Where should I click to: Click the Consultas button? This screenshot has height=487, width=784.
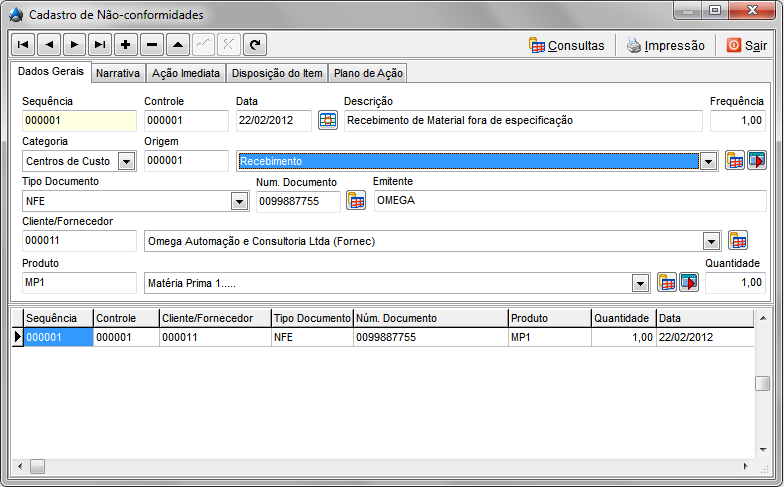coord(567,45)
